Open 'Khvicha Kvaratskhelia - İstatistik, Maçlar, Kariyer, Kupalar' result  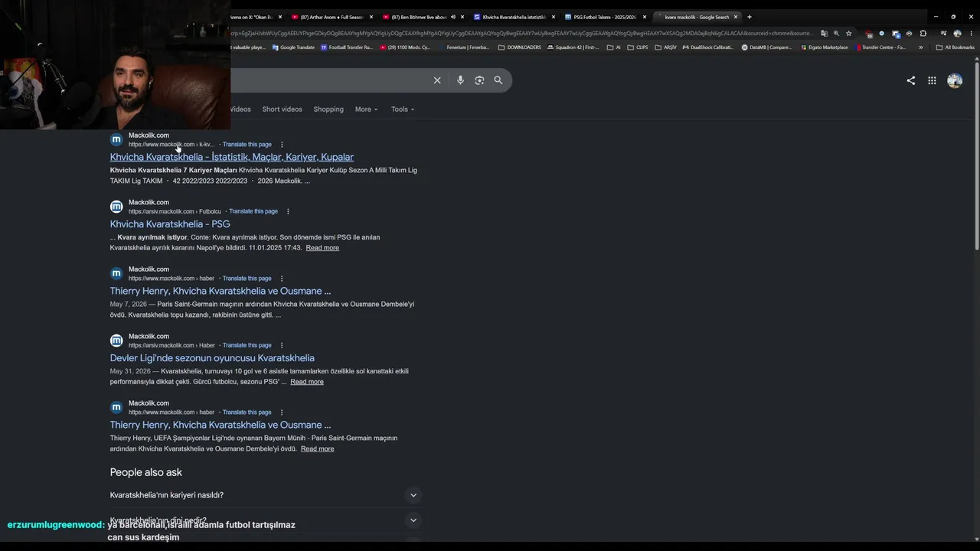tap(231, 157)
